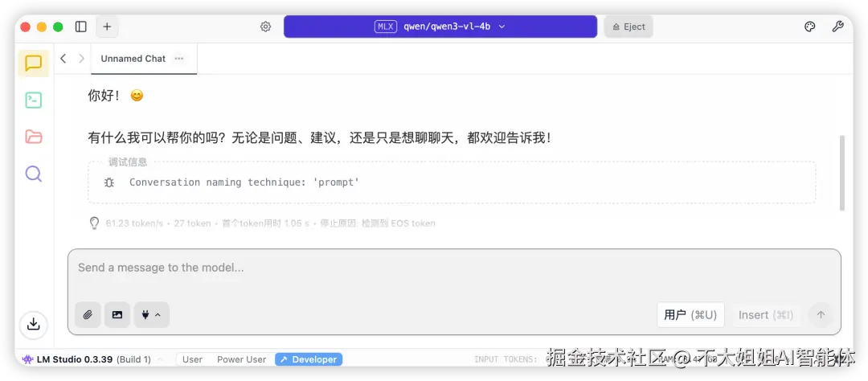Viewport: 868px width, 381px height.
Task: Click the 27 token count text
Action: (193, 223)
